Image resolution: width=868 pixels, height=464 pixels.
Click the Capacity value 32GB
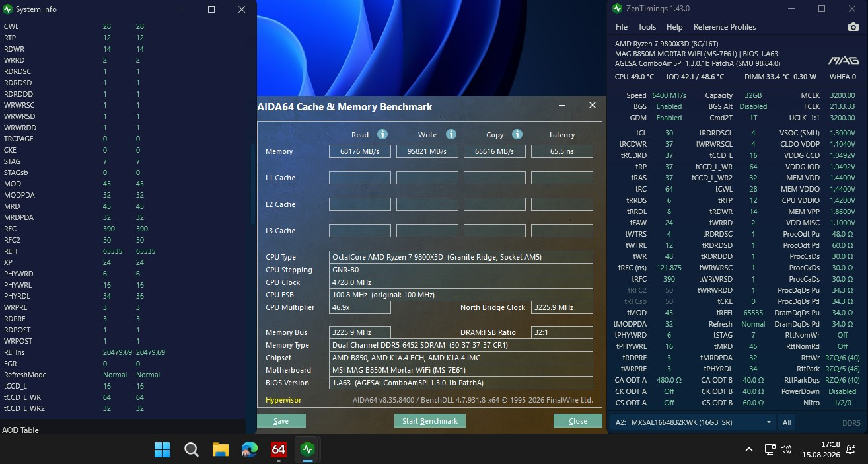tap(753, 95)
